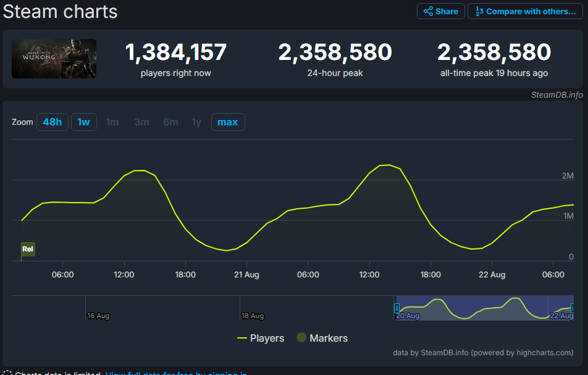The width and height of the screenshot is (588, 375).
Task: Click the share icon in Share button
Action: pyautogui.click(x=428, y=11)
